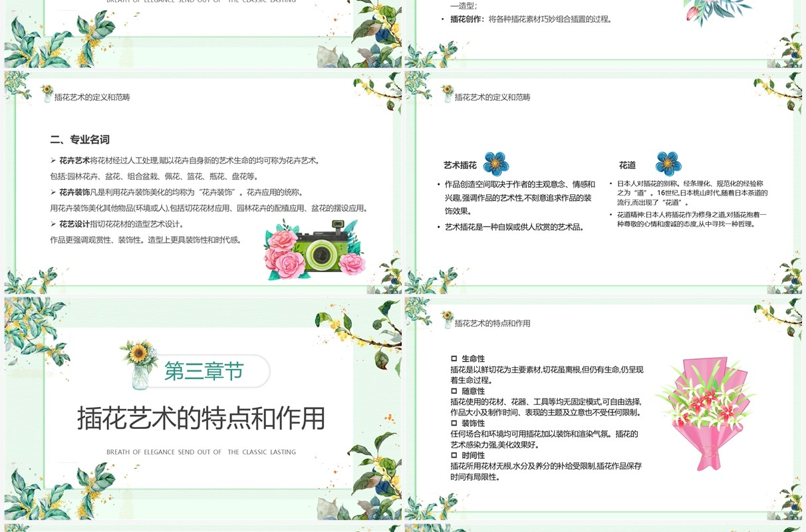Click the bullet 艺术插花是一种自娱或供人欣赏的艺术品
The height and width of the screenshot is (532, 806).
pos(511,227)
